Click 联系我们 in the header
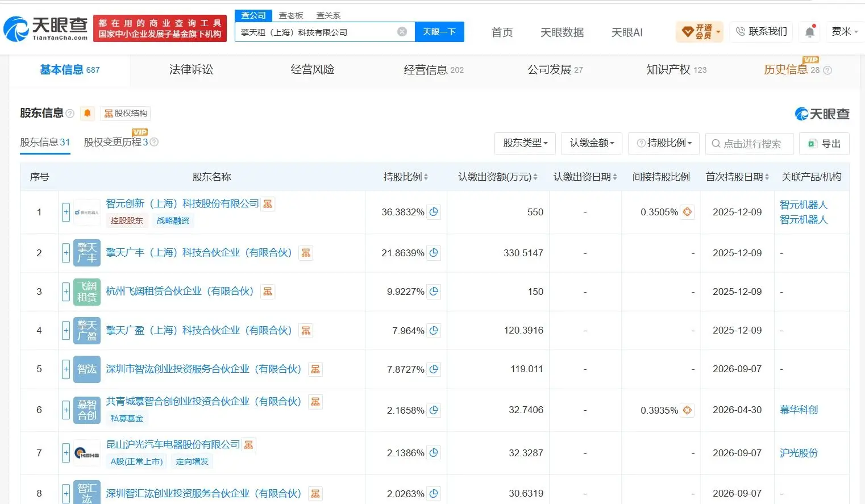The width and height of the screenshot is (865, 504). (762, 32)
